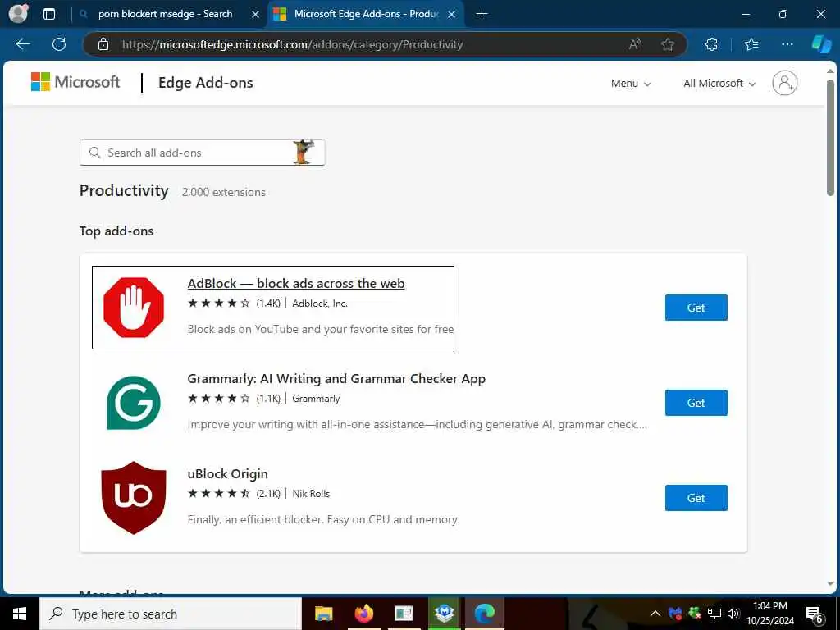This screenshot has width=840, height=630.
Task: Close the Microsoft Edge Add-ons tab
Action: pos(452,15)
